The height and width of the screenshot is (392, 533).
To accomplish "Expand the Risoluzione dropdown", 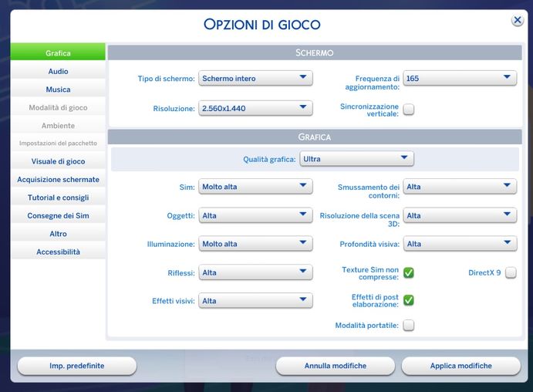I will [255, 108].
